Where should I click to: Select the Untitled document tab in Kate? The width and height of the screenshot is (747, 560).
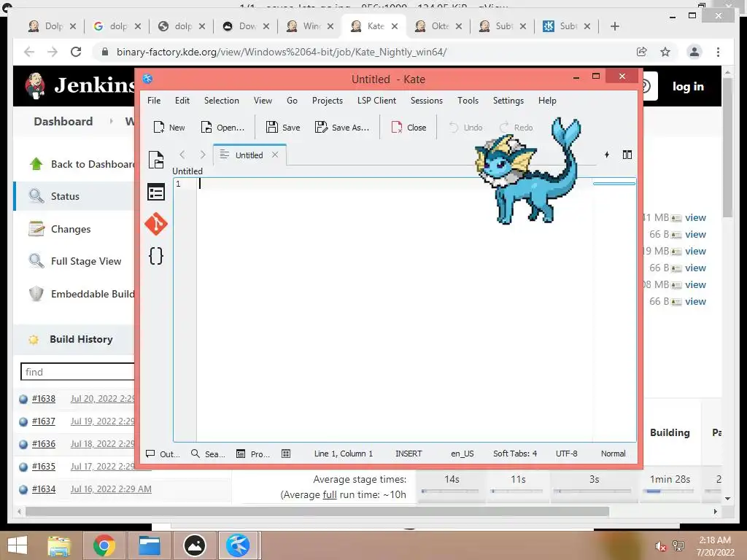pyautogui.click(x=249, y=155)
